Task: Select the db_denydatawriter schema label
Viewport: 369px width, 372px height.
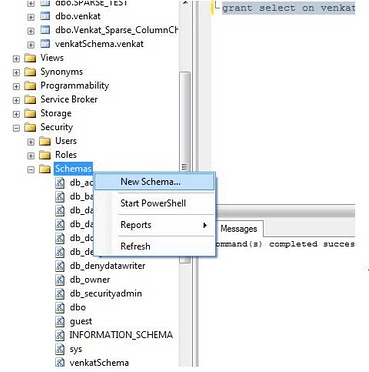Action: (x=107, y=266)
